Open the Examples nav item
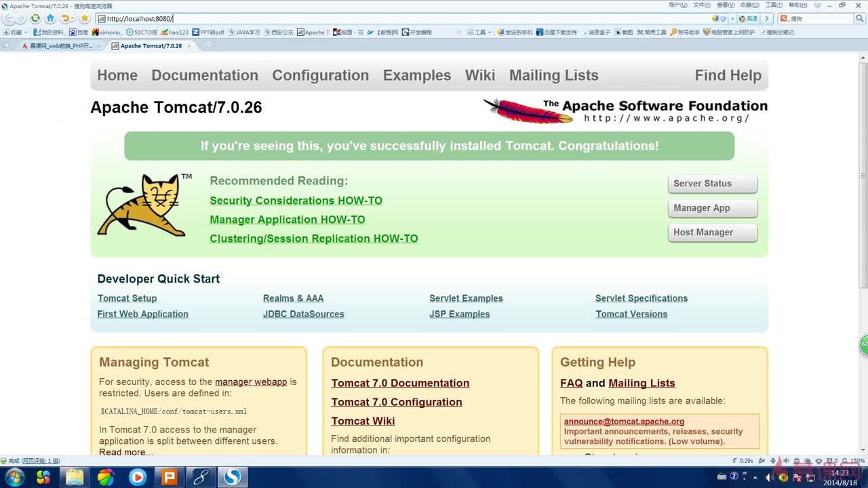The image size is (868, 488). tap(417, 75)
